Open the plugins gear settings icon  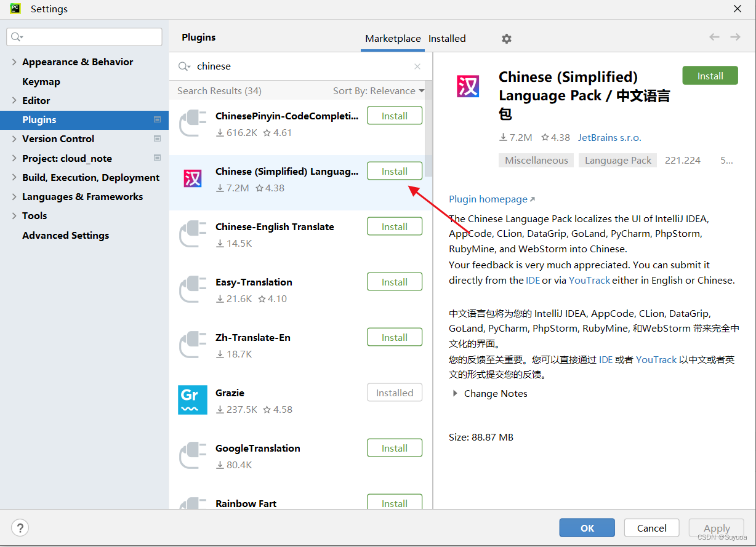pos(506,39)
